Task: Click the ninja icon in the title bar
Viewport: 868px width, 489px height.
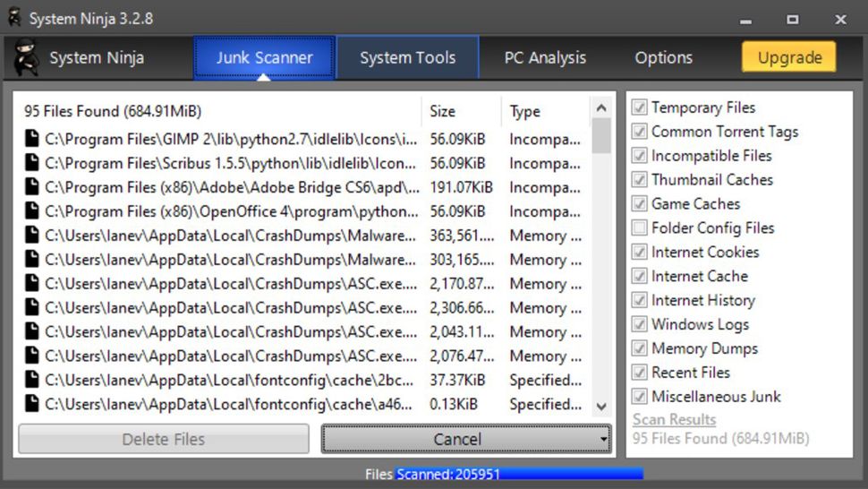Action: coord(14,17)
